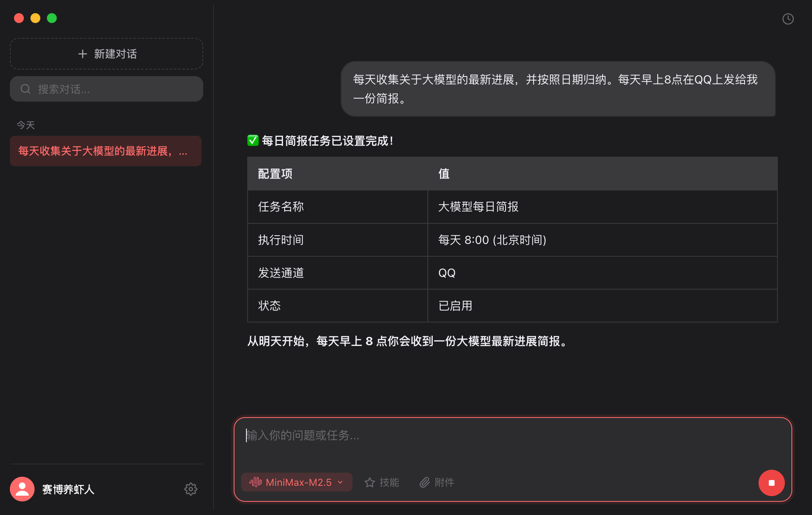This screenshot has width=812, height=515.
Task: Attach a file using the paperclip icon
Action: [424, 482]
